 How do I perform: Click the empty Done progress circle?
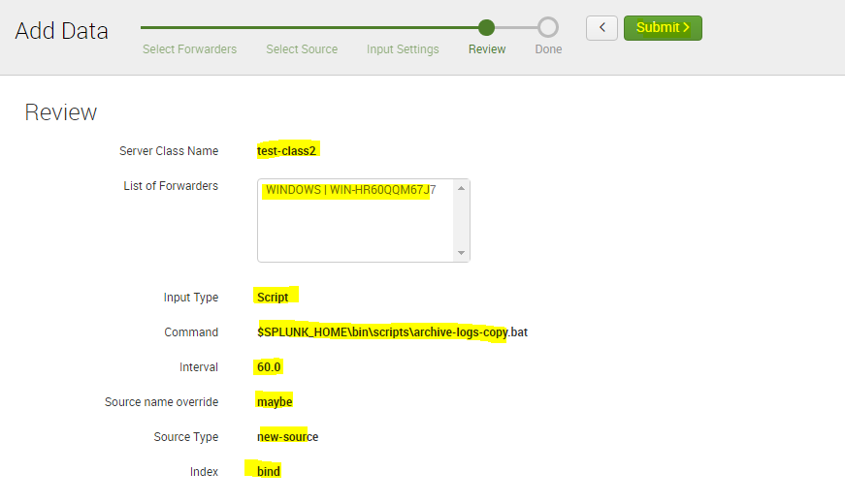tap(548, 27)
